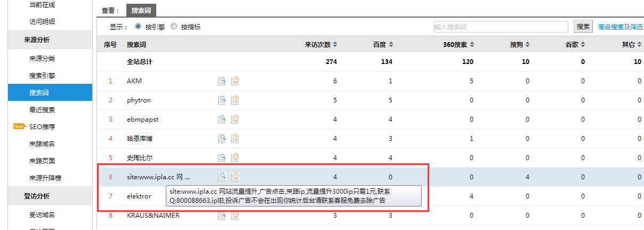This screenshot has width=644, height=230.
Task: Click the magnifier detail icon for phytron
Action: pos(222,100)
